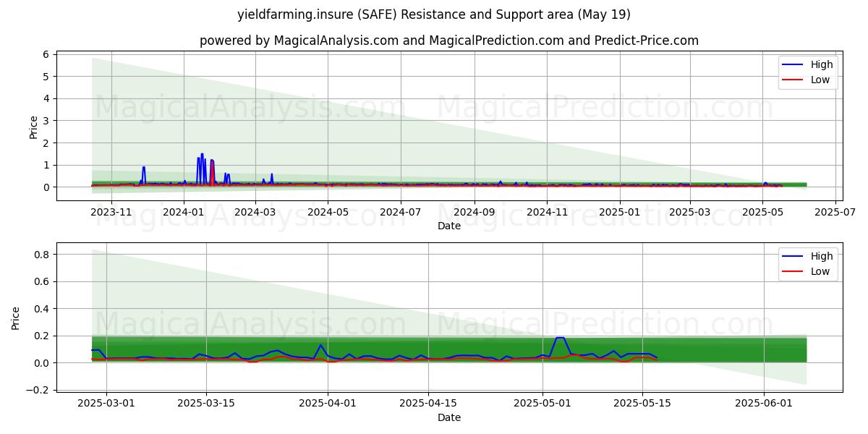868x434 pixels.
Task: Click the top chart y-axis value 3
Action: coord(45,121)
